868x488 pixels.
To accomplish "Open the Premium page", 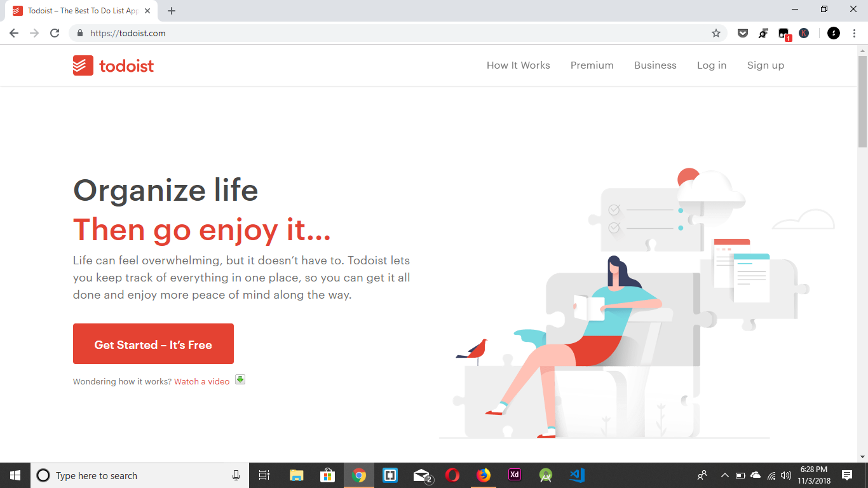I will [592, 65].
